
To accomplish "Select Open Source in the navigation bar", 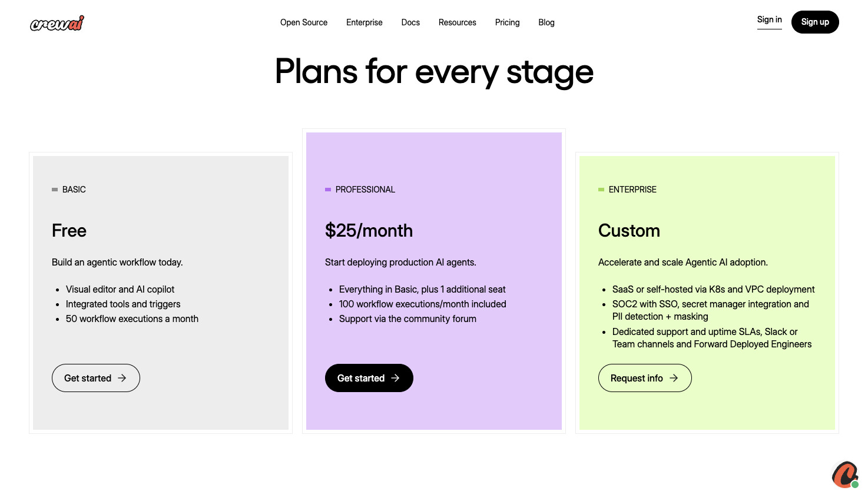I will tap(303, 22).
